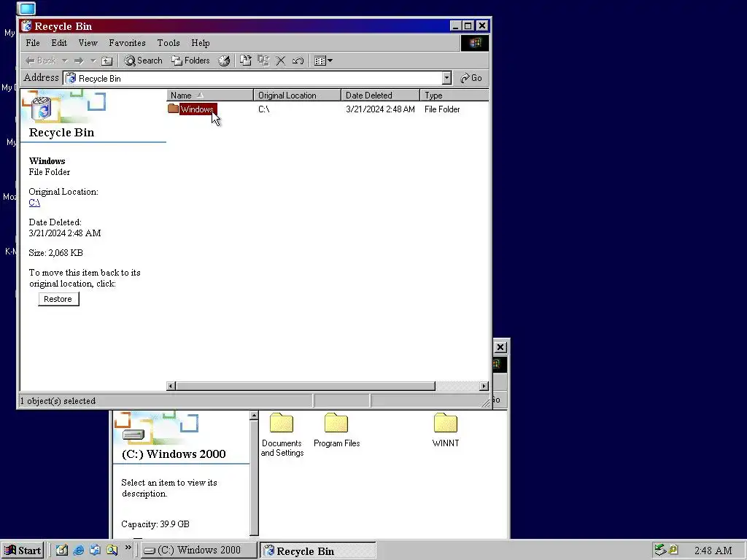Open the File menu
This screenshot has width=747, height=560.
[32, 43]
